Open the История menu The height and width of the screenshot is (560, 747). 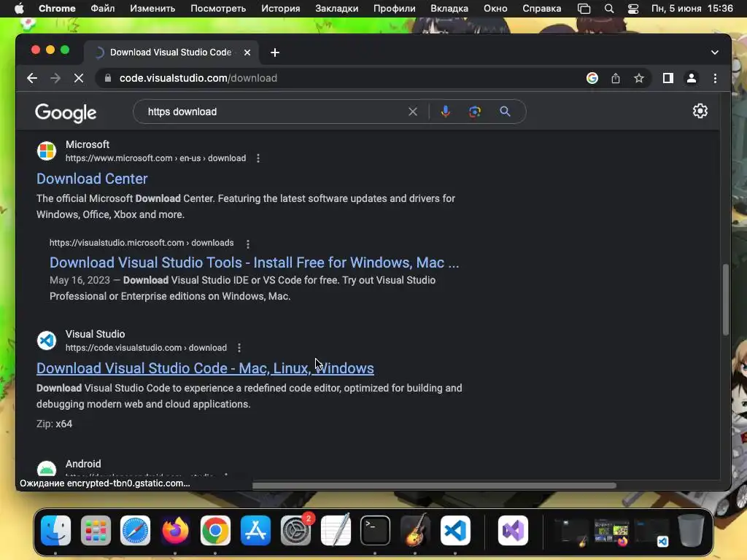281,9
